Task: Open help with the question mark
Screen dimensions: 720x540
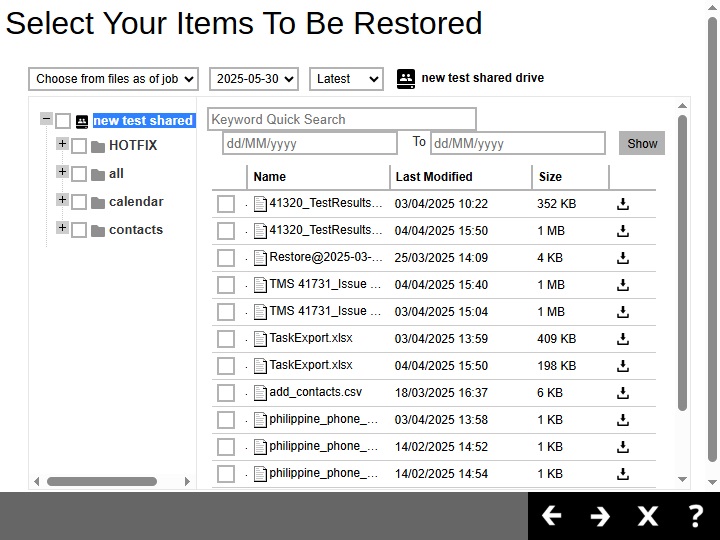Action: pyautogui.click(x=696, y=516)
